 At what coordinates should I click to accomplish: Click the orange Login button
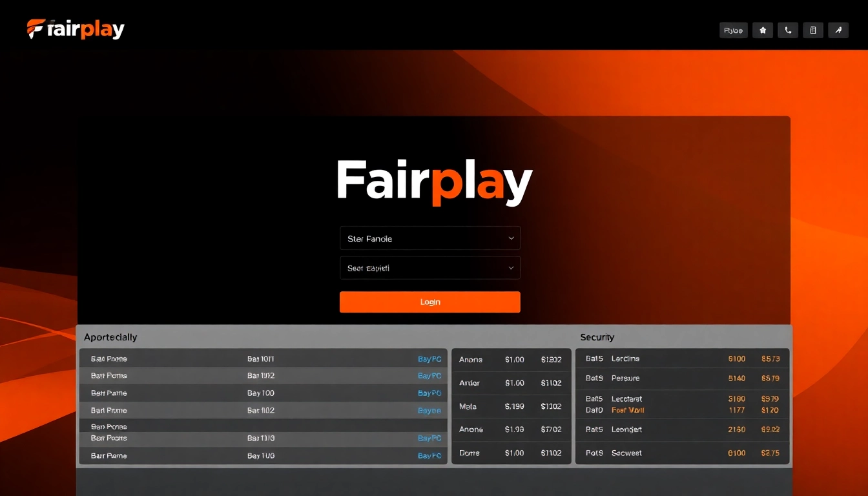click(x=430, y=302)
